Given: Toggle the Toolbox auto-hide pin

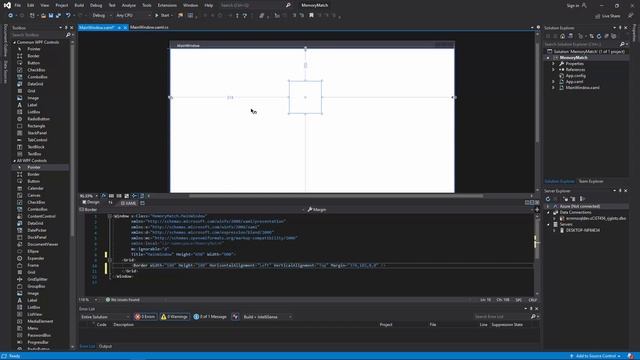Looking at the screenshot, I should [66, 28].
